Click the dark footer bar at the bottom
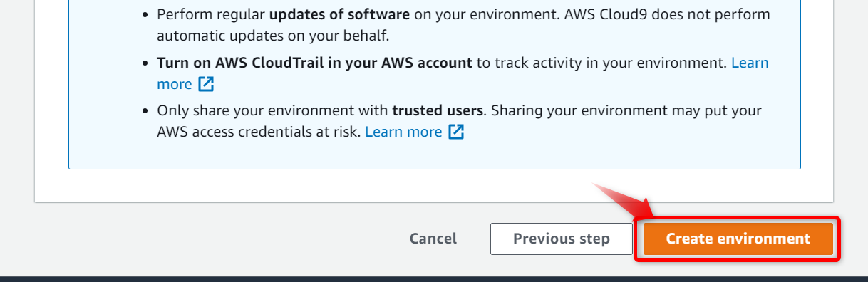Viewport: 868px width, 282px height. pos(434,279)
